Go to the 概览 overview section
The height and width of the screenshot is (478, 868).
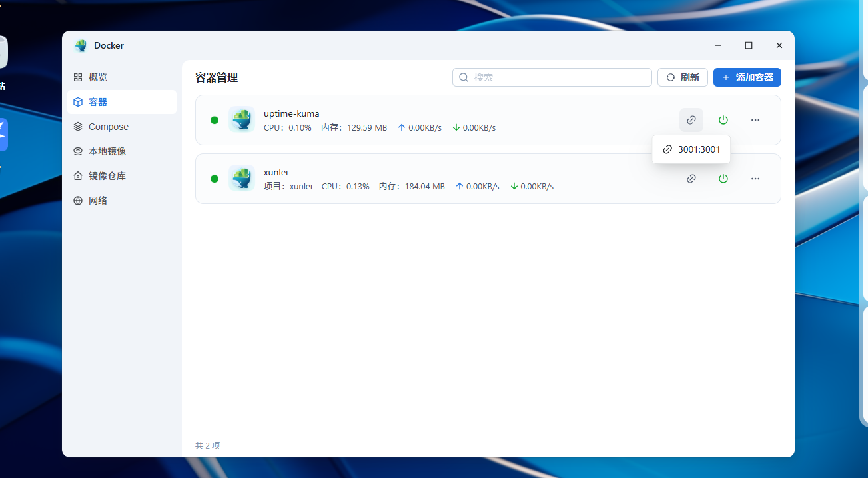coord(122,77)
